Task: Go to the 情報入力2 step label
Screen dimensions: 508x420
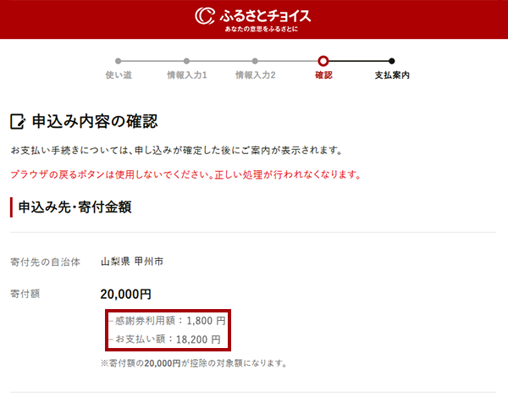Action: point(255,75)
